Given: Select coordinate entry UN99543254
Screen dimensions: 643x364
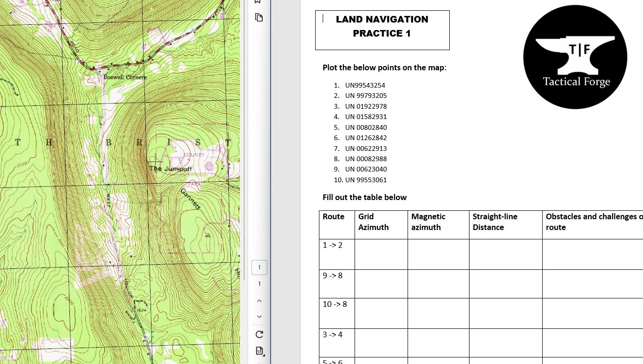Looking at the screenshot, I should [x=365, y=85].
